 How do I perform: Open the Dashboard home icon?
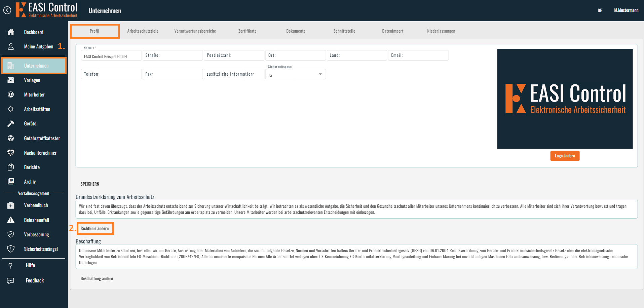11,32
